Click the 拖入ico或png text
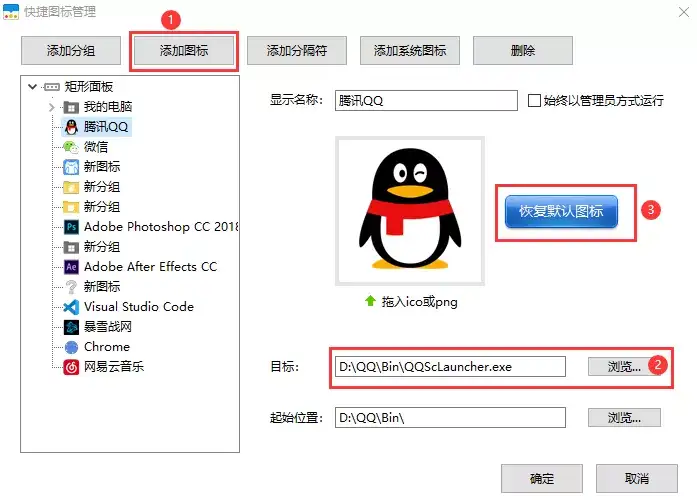This screenshot has height=503, width=697. pyautogui.click(x=419, y=302)
